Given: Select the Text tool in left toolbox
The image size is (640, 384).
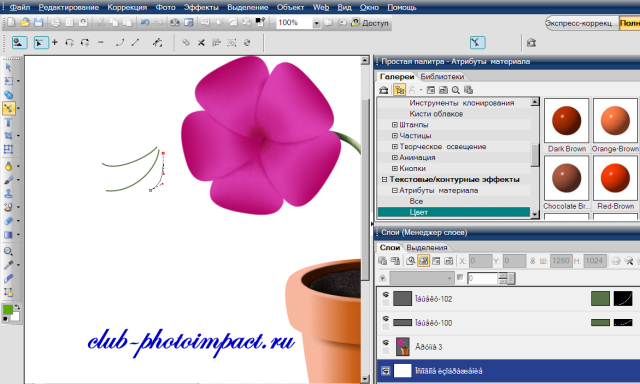Looking at the screenshot, I should (8, 122).
